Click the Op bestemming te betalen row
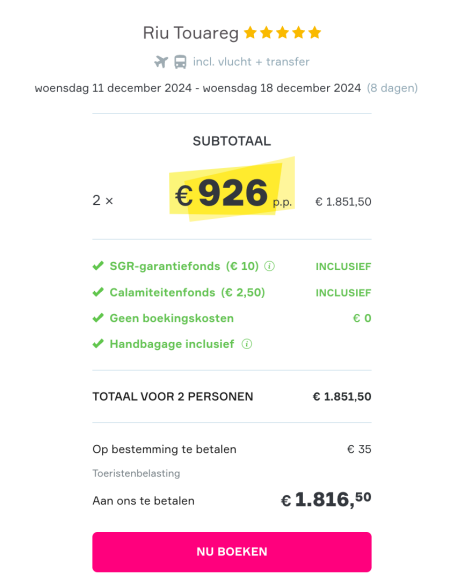This screenshot has height=583, width=450. click(232, 449)
